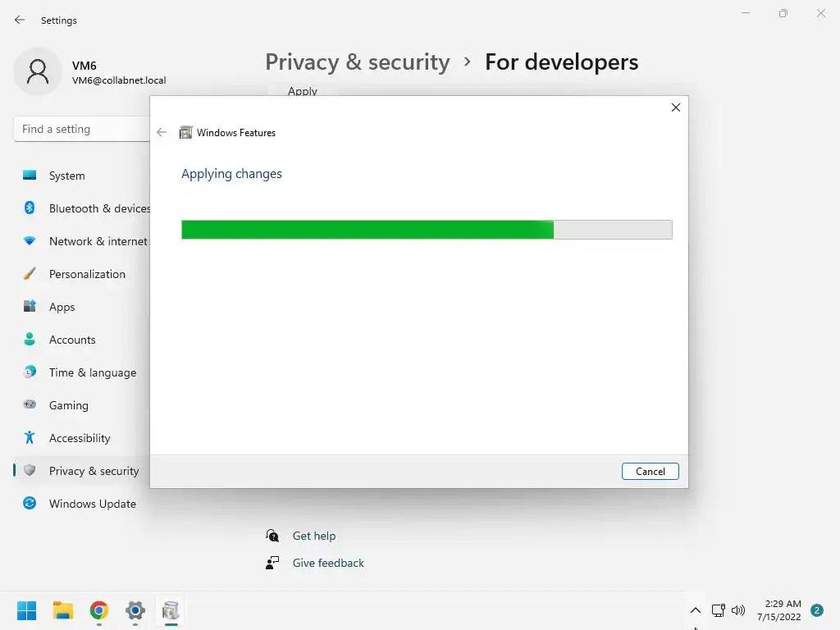Go to Privacy & security breadcrumb
Image resolution: width=840 pixels, height=630 pixels.
[x=358, y=62]
